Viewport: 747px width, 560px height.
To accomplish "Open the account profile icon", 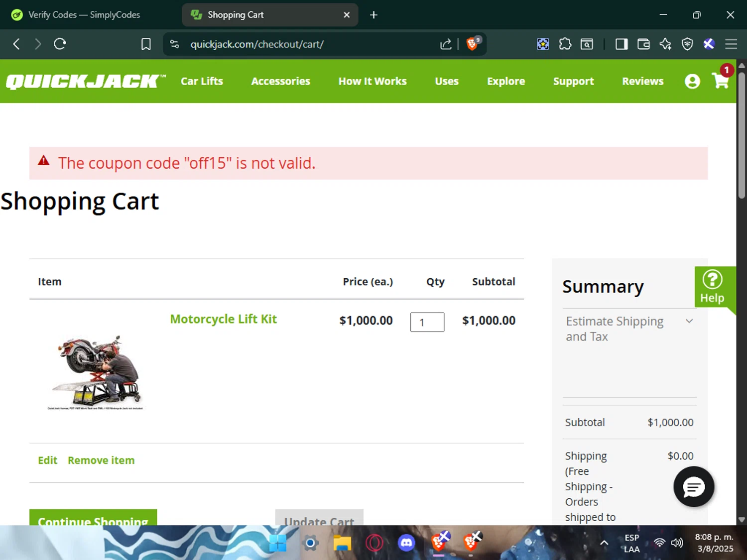I will [x=692, y=81].
